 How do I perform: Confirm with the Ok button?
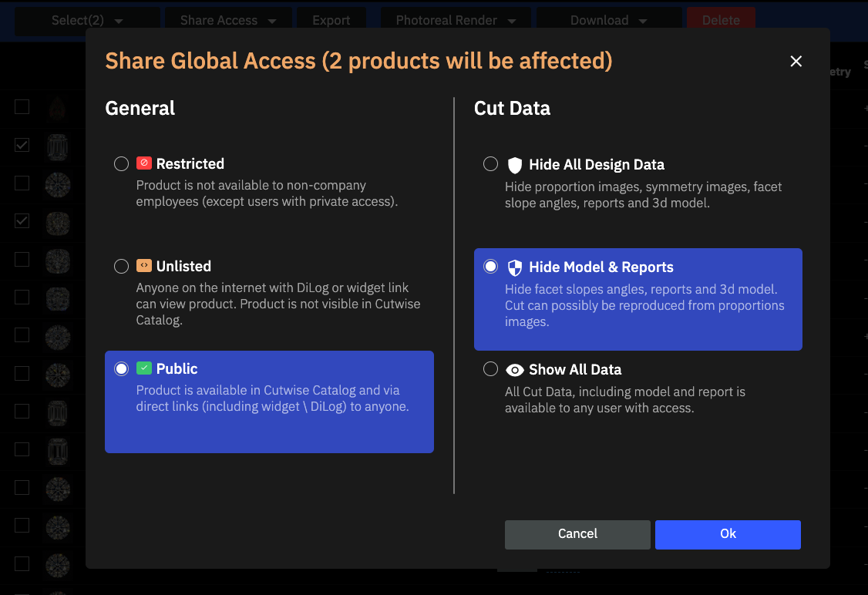coord(728,534)
